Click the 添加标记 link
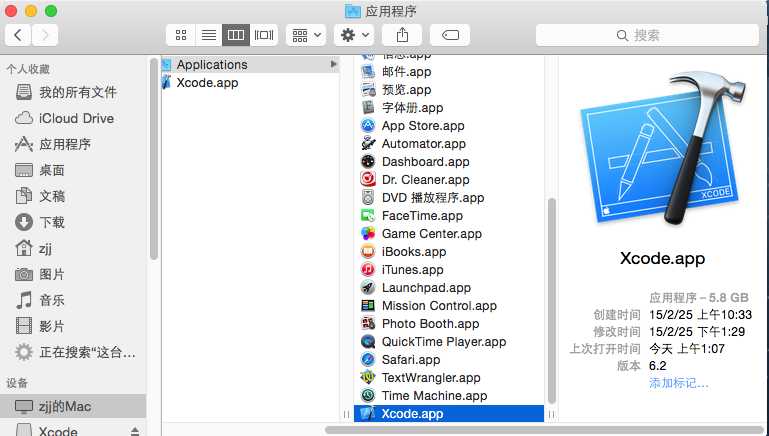 coord(678,383)
